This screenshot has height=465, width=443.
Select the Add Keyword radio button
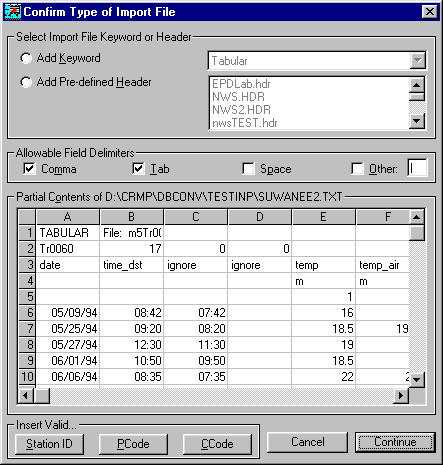coord(26,58)
